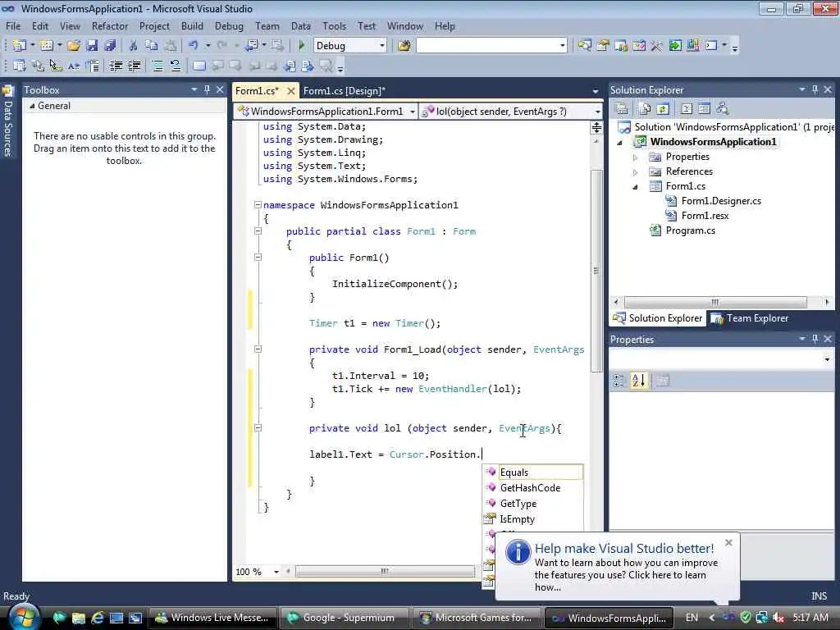Click the code editor vertical scrollbar thumb
Screen dimensions: 840x630
pos(596,271)
